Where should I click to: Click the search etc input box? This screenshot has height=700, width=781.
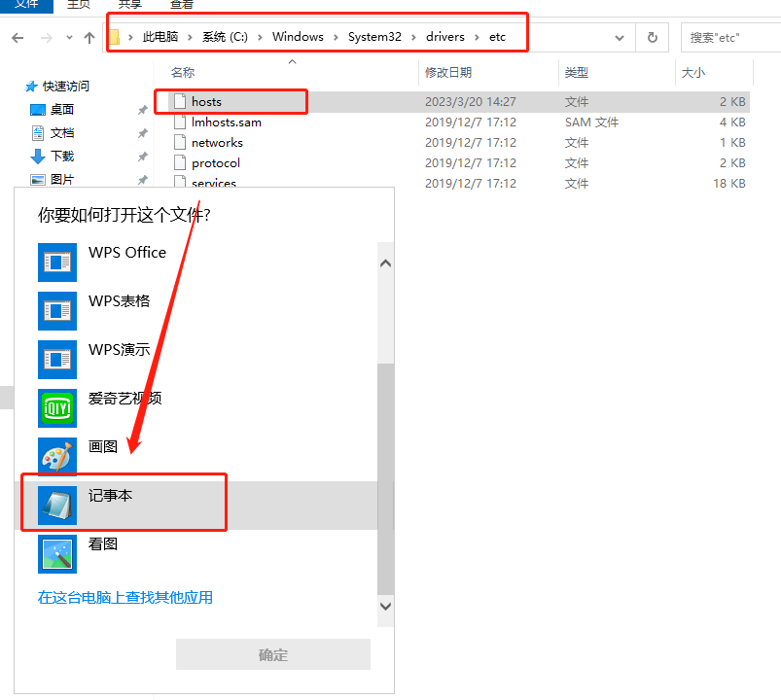[x=730, y=37]
